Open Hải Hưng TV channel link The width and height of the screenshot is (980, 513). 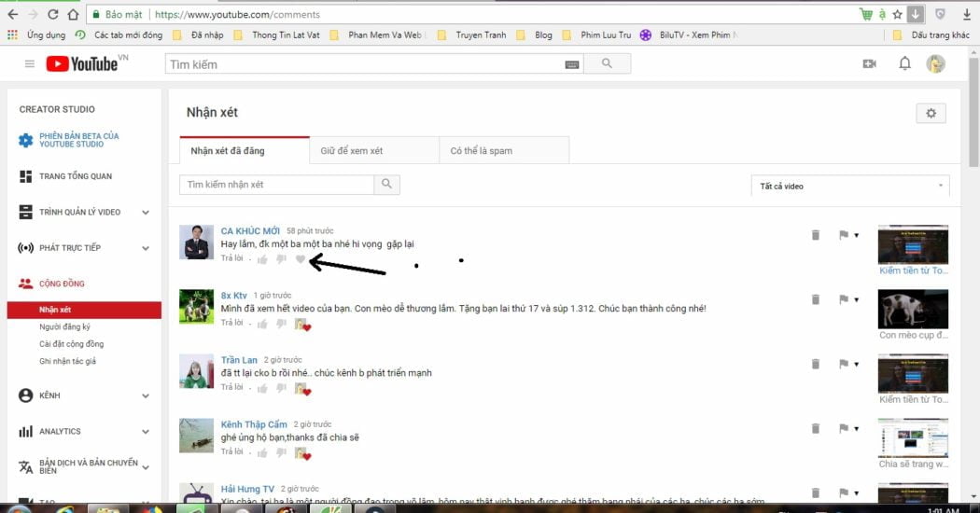(247, 489)
